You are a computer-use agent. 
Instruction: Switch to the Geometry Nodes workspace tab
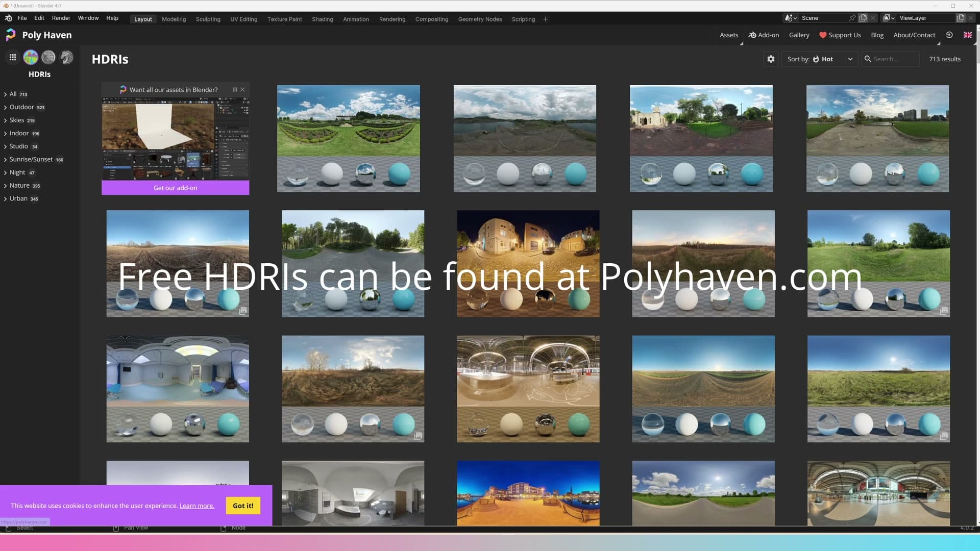coord(480,19)
